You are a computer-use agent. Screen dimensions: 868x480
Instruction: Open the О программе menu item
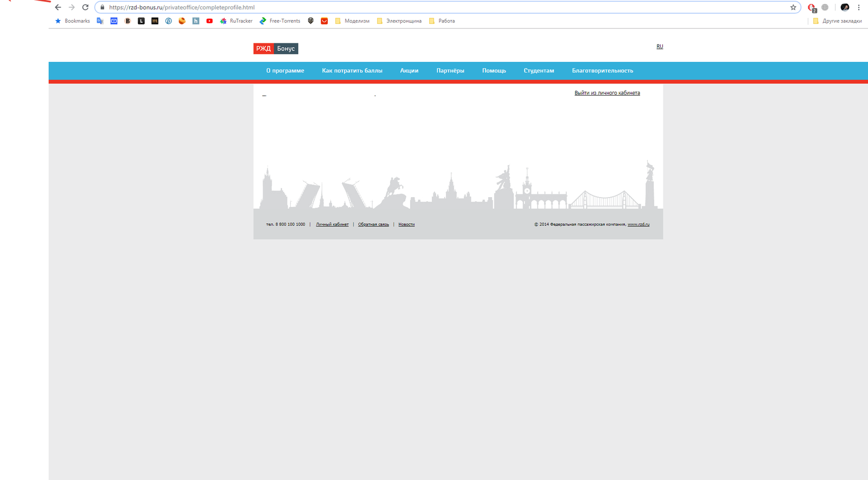(x=285, y=71)
